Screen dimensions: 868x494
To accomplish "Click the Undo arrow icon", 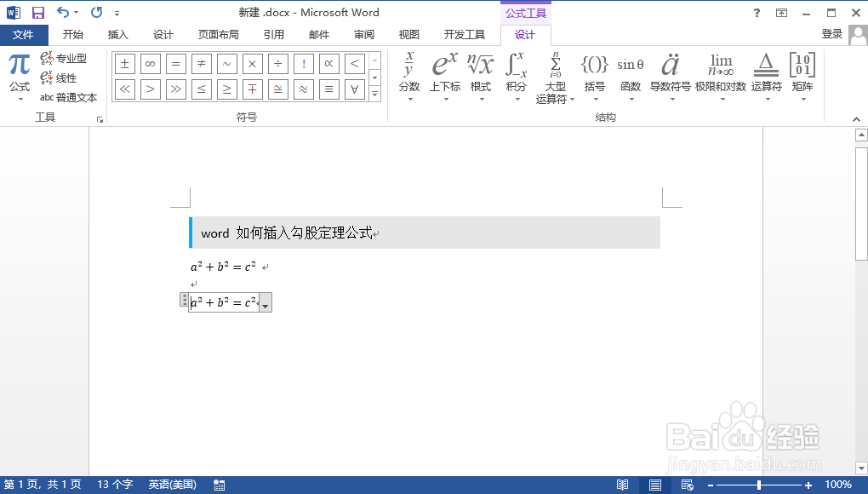I will coord(63,12).
